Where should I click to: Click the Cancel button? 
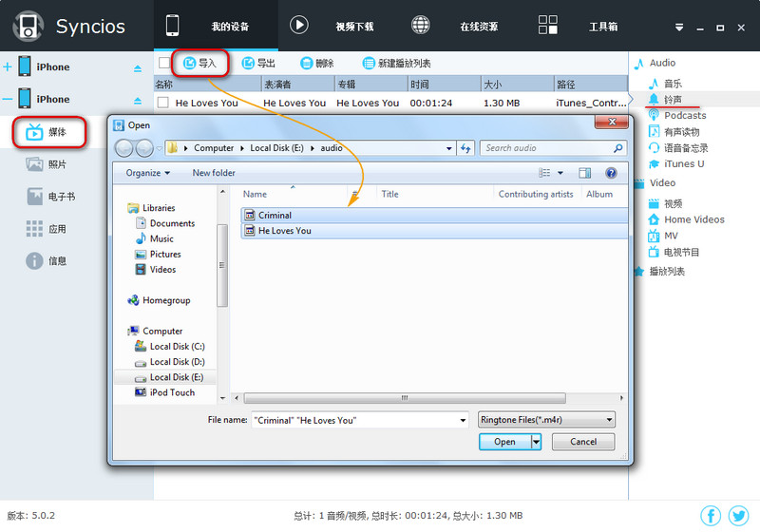pos(583,442)
